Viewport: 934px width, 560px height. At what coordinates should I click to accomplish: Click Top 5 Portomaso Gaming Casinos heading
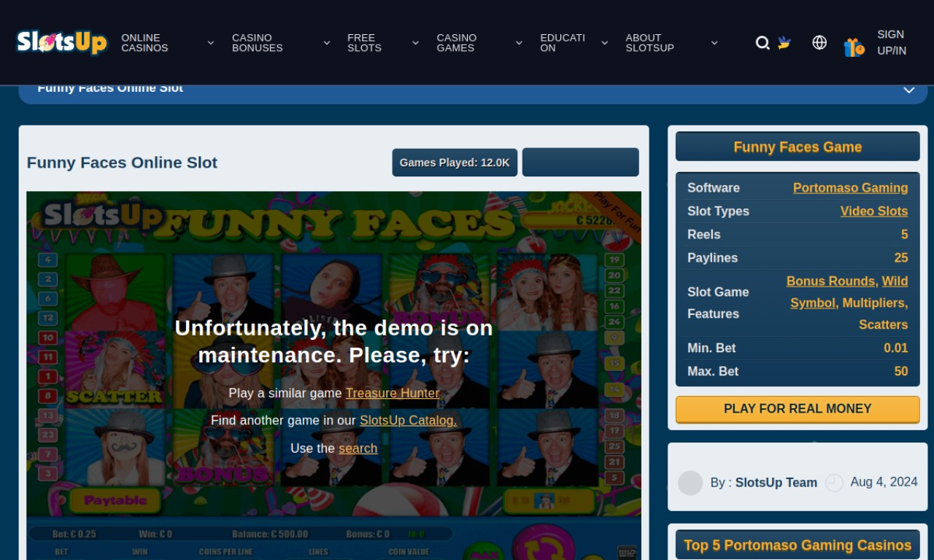798,545
